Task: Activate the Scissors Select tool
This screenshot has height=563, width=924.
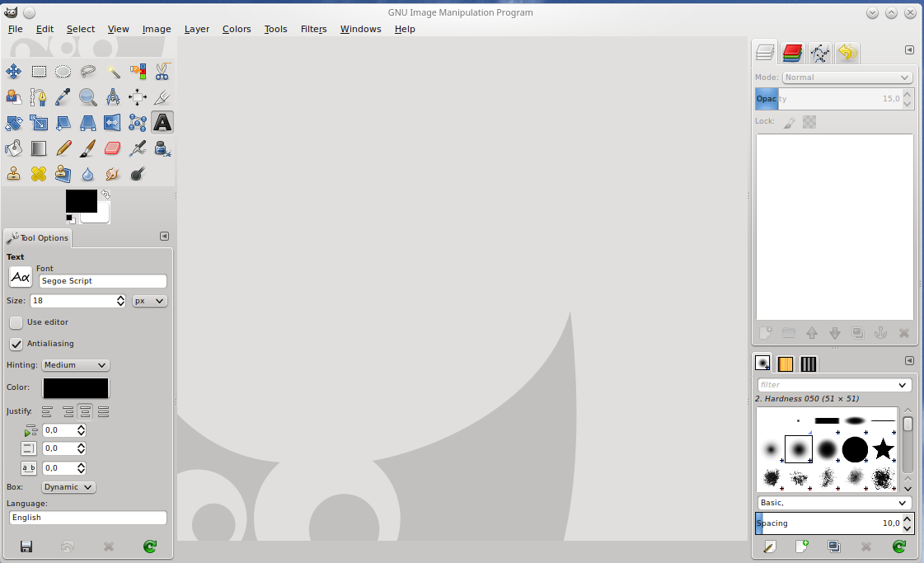Action: (162, 72)
